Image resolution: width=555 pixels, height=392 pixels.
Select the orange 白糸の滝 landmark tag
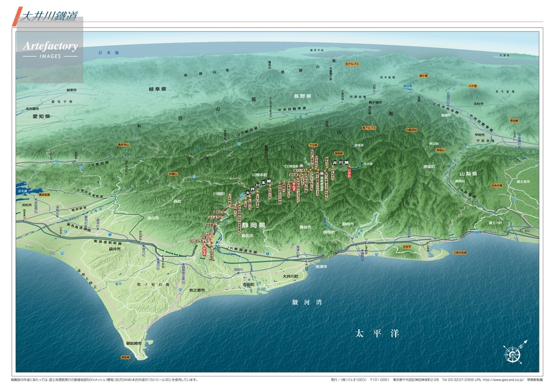[497, 185]
